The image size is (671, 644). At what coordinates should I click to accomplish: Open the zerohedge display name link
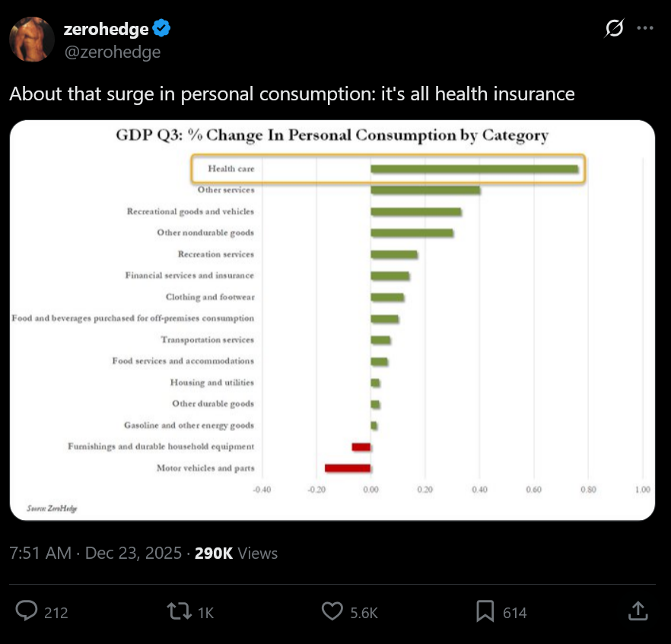click(106, 29)
